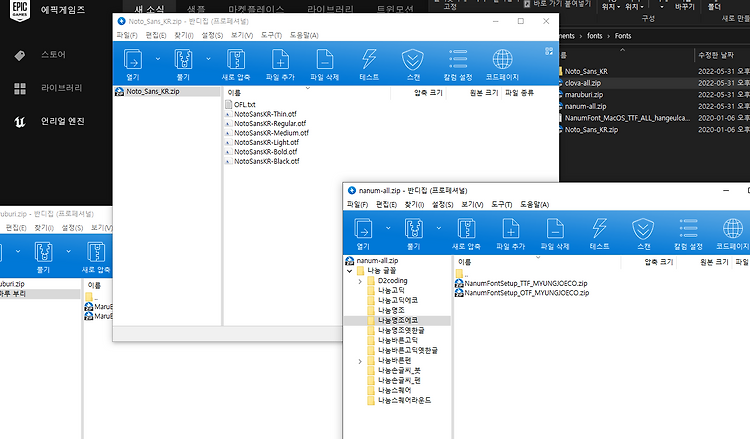Open Library (라이브러리) in Epic Games sidebar
Screen dimensions: 750x439
click(x=61, y=88)
